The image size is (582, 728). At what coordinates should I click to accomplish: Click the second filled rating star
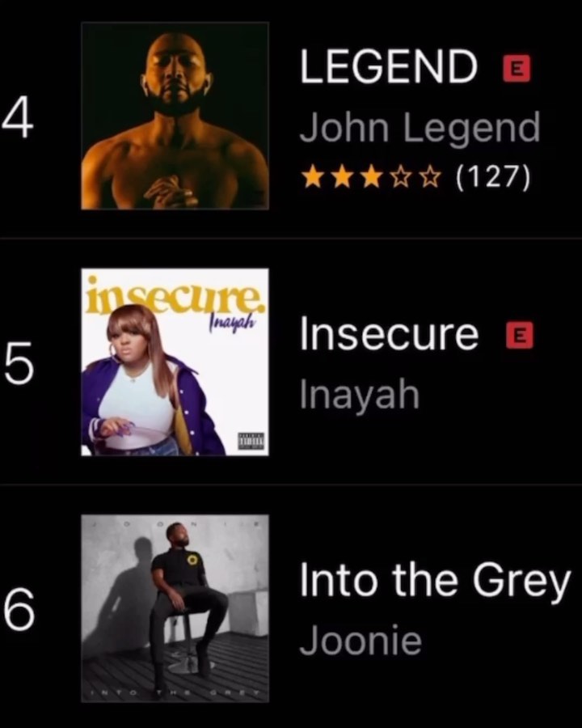pyautogui.click(x=342, y=178)
